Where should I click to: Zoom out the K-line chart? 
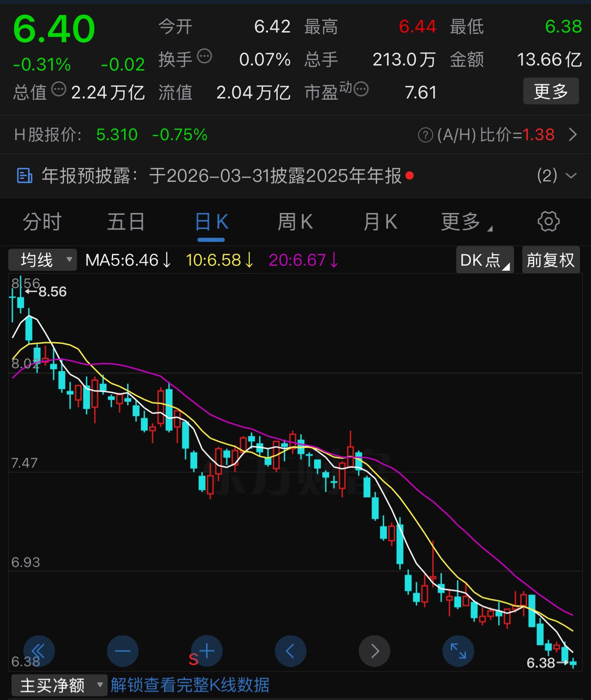pos(122,651)
